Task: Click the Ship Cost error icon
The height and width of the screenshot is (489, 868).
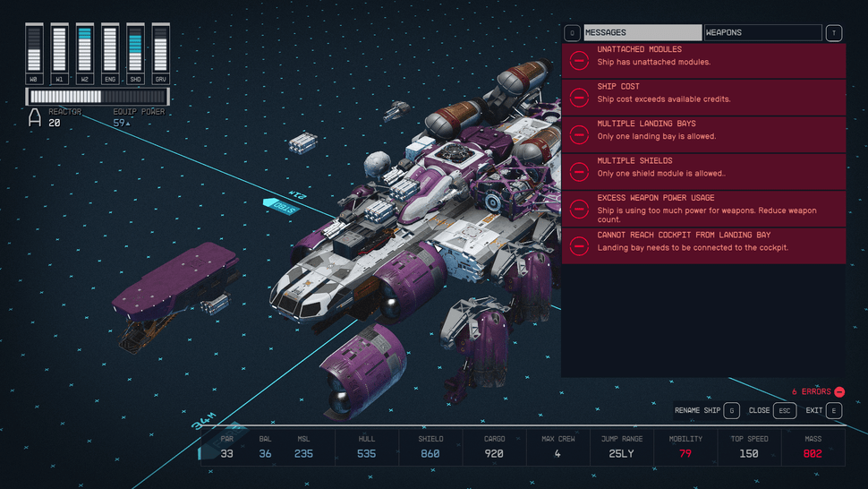Action: (579, 98)
